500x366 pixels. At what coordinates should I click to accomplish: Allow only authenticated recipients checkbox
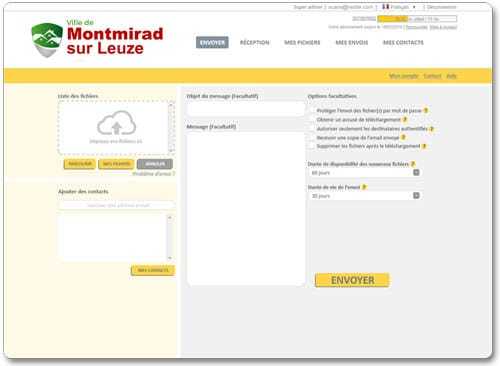(x=312, y=129)
